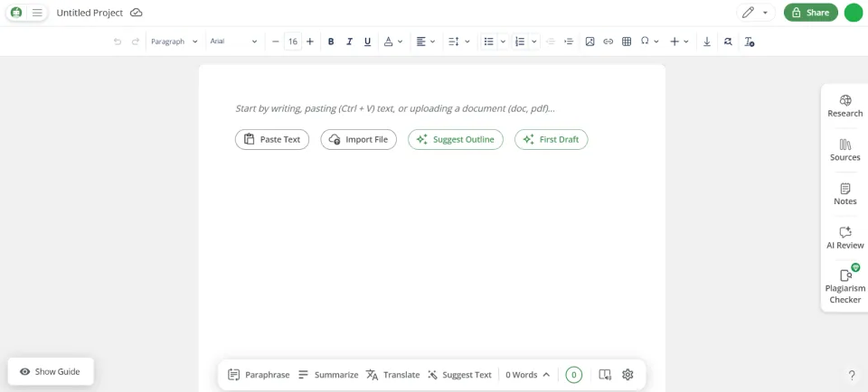Click the green robot logo icon
The width and height of the screenshot is (868, 392).
16,13
